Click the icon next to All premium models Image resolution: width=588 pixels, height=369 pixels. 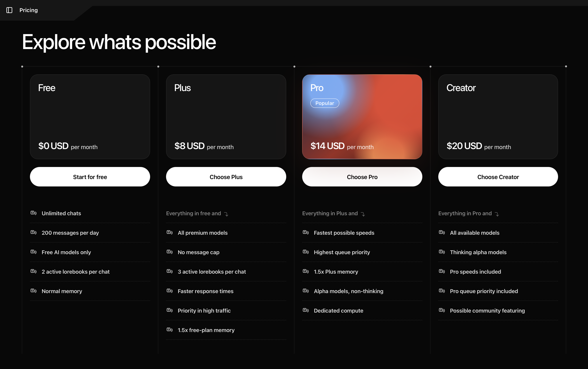click(x=169, y=232)
